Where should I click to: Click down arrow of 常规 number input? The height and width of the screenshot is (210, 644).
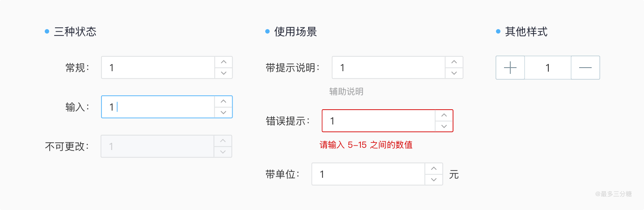[x=224, y=73]
